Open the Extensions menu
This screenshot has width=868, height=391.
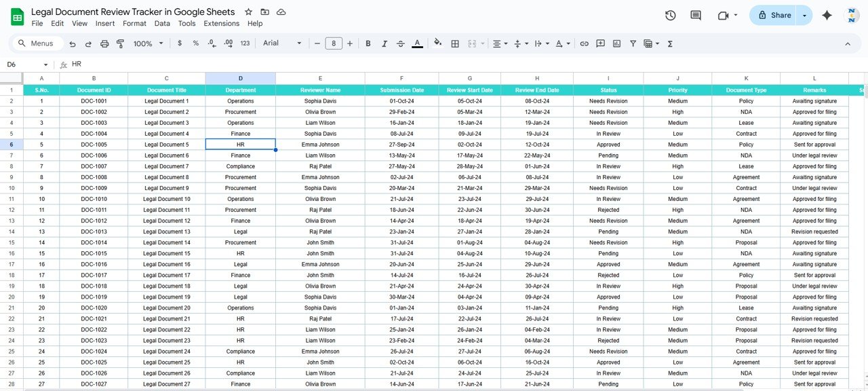point(221,23)
